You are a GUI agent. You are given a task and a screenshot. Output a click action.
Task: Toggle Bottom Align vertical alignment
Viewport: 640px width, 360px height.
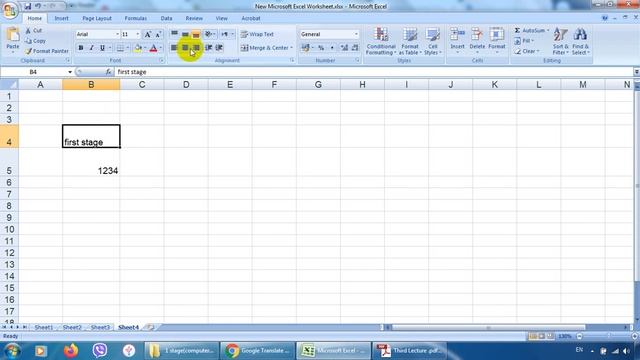196,34
